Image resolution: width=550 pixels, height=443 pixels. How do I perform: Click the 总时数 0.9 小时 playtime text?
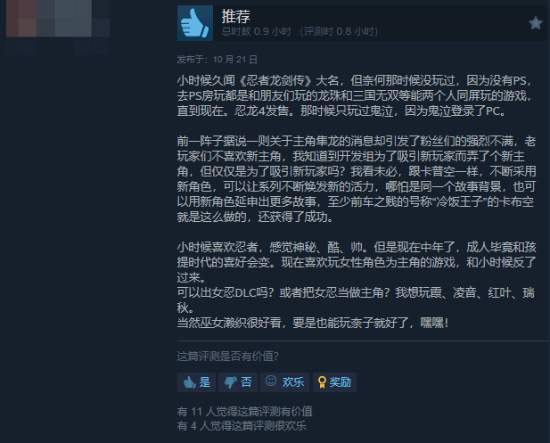[256, 32]
